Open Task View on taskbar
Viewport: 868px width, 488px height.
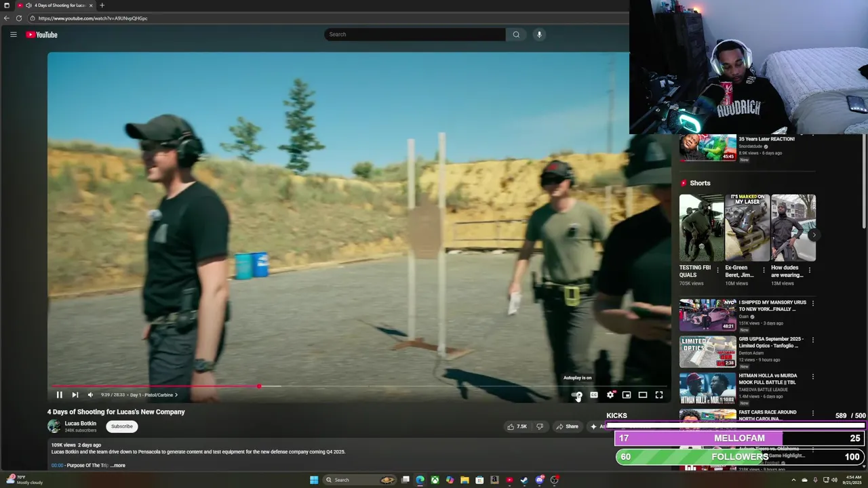[406, 480]
